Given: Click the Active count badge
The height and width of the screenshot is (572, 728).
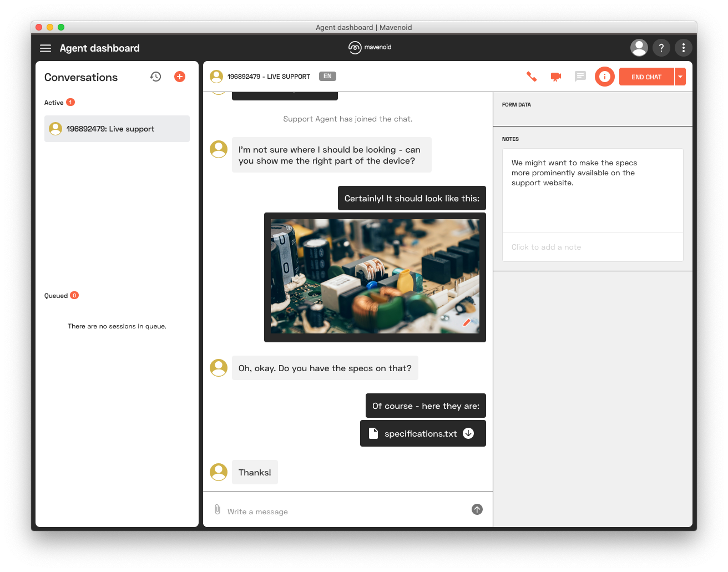Looking at the screenshot, I should point(70,102).
